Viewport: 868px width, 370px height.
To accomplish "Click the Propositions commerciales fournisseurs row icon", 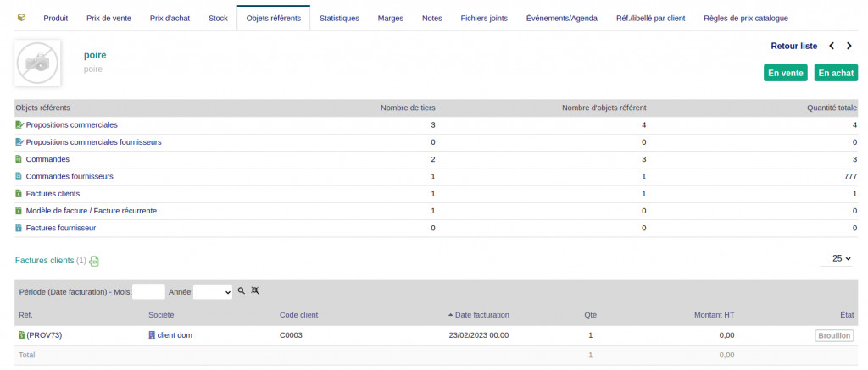I will coord(19,142).
